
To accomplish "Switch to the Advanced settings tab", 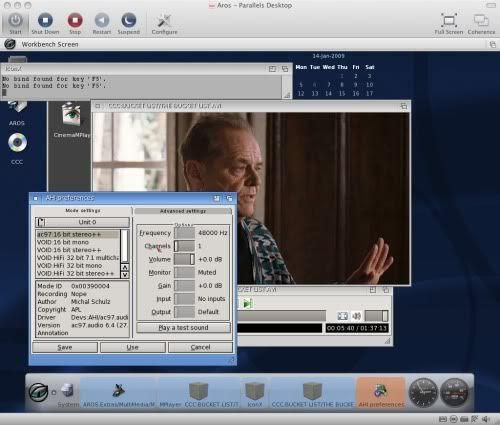I will 183,211.
